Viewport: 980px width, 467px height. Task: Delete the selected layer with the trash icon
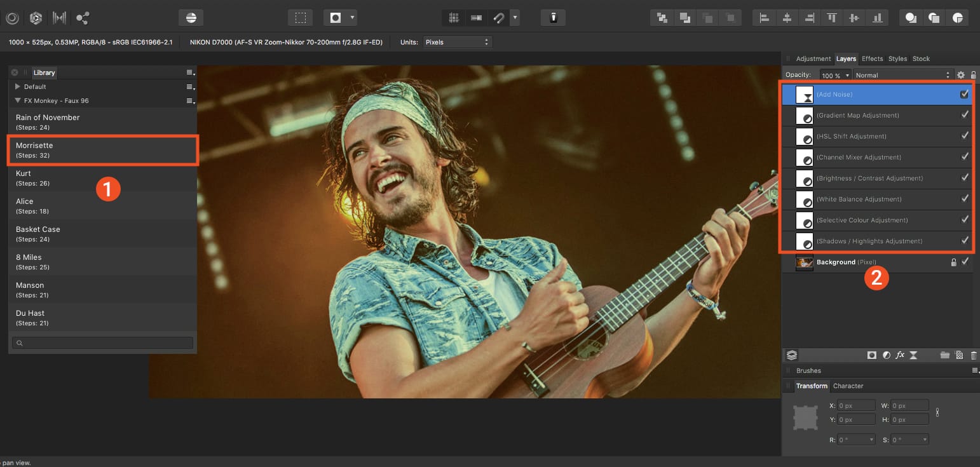[x=974, y=355]
